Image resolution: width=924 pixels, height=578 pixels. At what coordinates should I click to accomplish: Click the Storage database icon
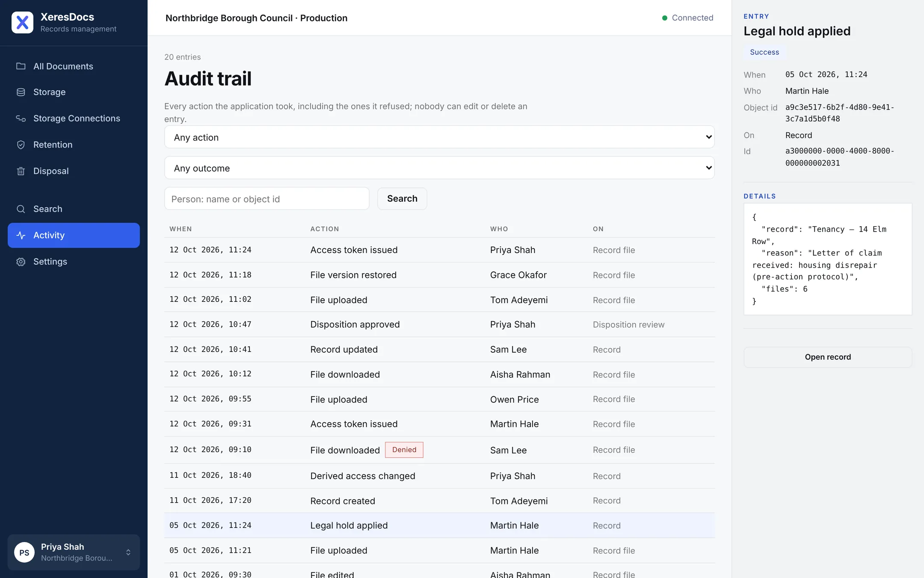(x=21, y=92)
